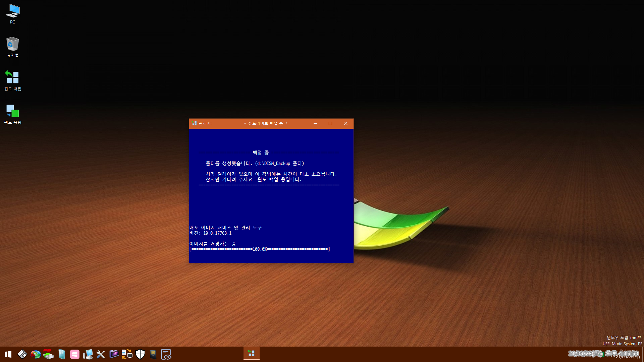This screenshot has height=362, width=644.
Task: Open the wrench and screwdriver tools icon
Action: 101,354
